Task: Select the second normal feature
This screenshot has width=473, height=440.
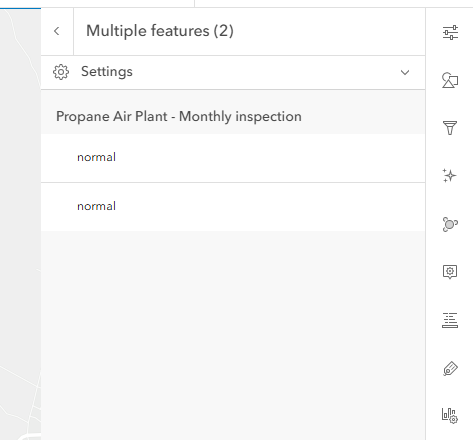Action: coord(233,207)
